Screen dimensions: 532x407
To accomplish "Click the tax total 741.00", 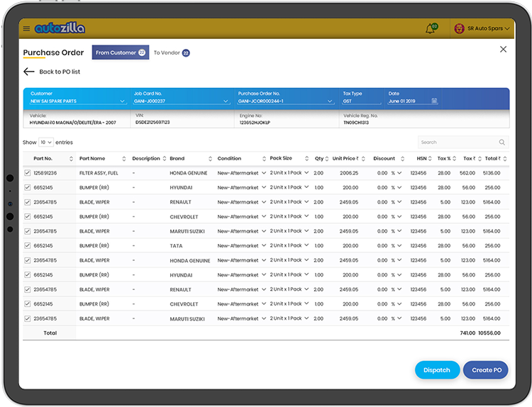I will (467, 333).
